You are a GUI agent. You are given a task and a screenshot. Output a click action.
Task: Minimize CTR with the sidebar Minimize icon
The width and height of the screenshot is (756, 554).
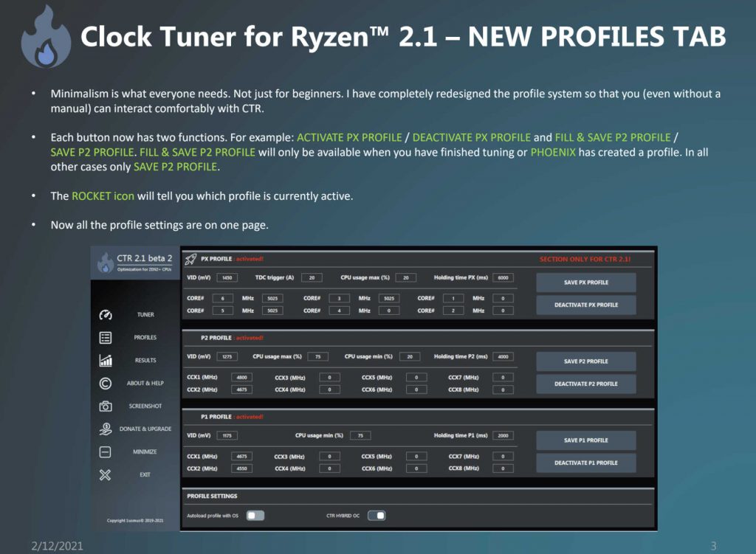pyautogui.click(x=106, y=451)
